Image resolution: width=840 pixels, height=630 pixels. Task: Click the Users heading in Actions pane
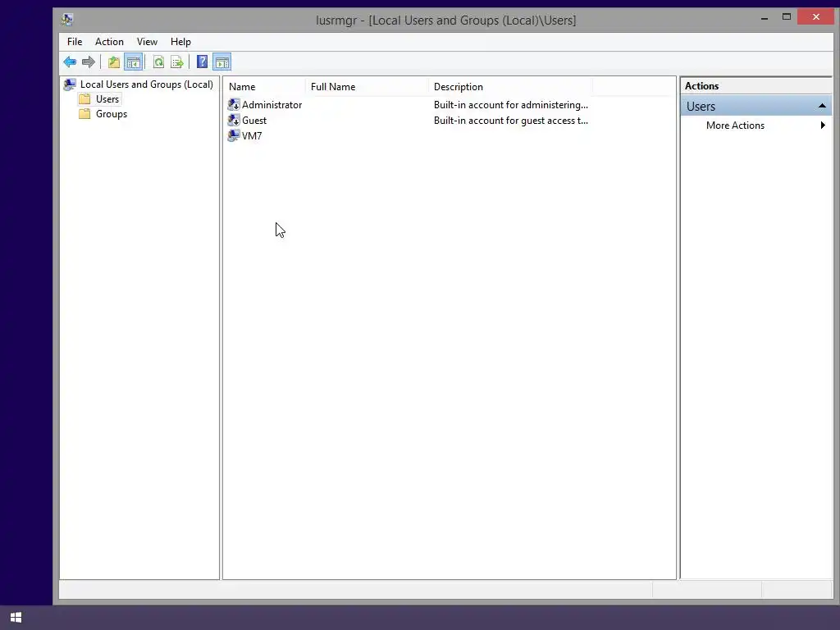point(701,106)
